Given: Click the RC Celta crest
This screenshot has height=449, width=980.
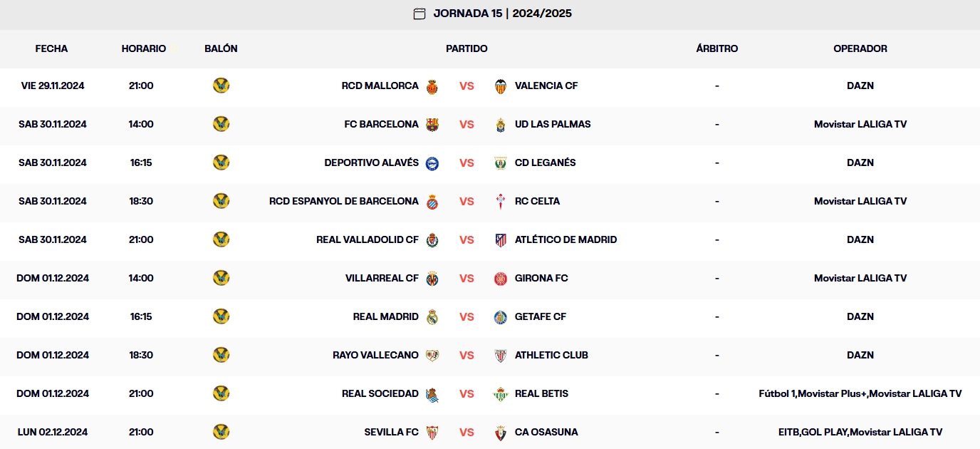Looking at the screenshot, I should point(501,201).
